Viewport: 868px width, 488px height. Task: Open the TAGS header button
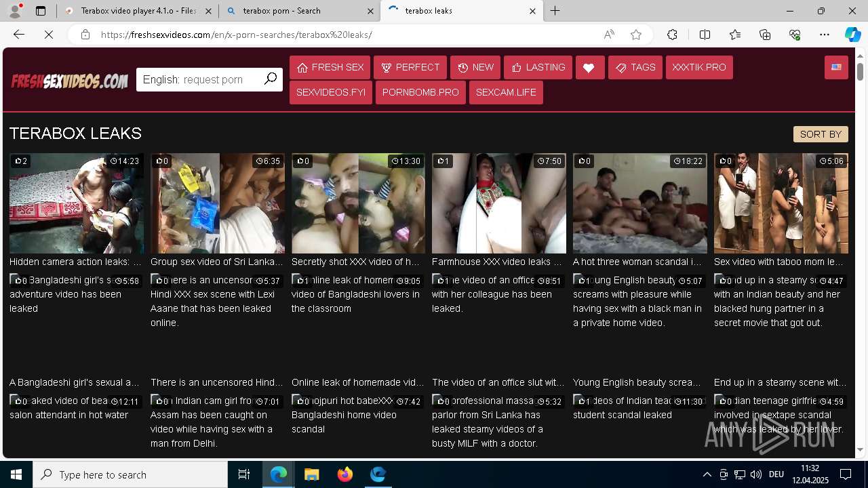635,67
